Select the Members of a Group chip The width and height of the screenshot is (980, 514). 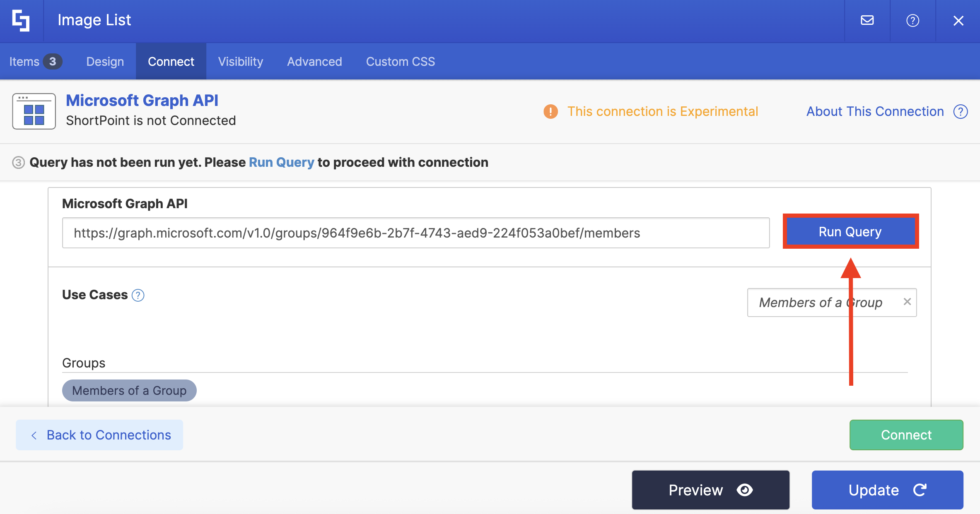click(129, 390)
